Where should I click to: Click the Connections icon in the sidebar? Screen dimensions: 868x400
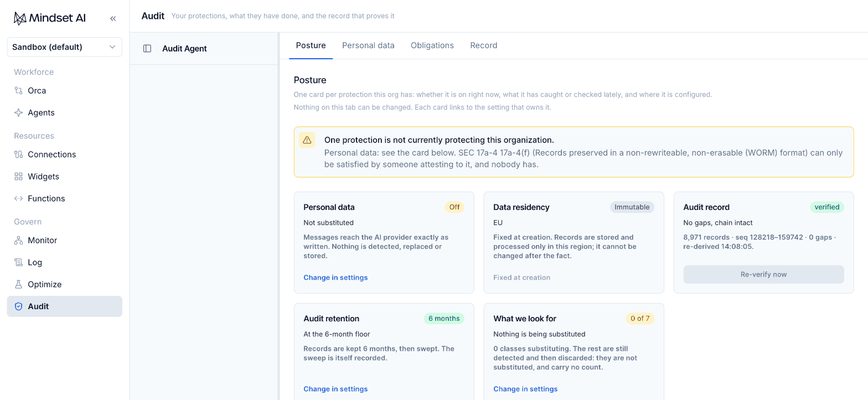point(18,155)
